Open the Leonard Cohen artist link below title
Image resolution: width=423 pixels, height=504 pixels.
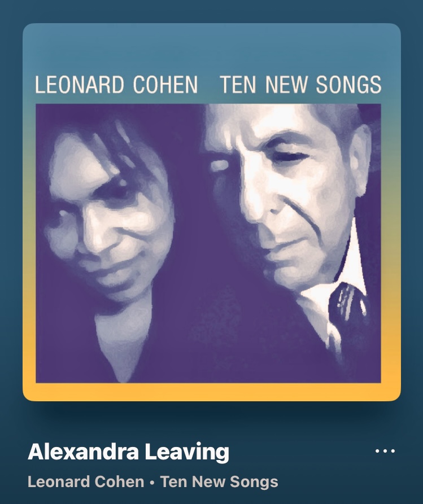click(86, 482)
